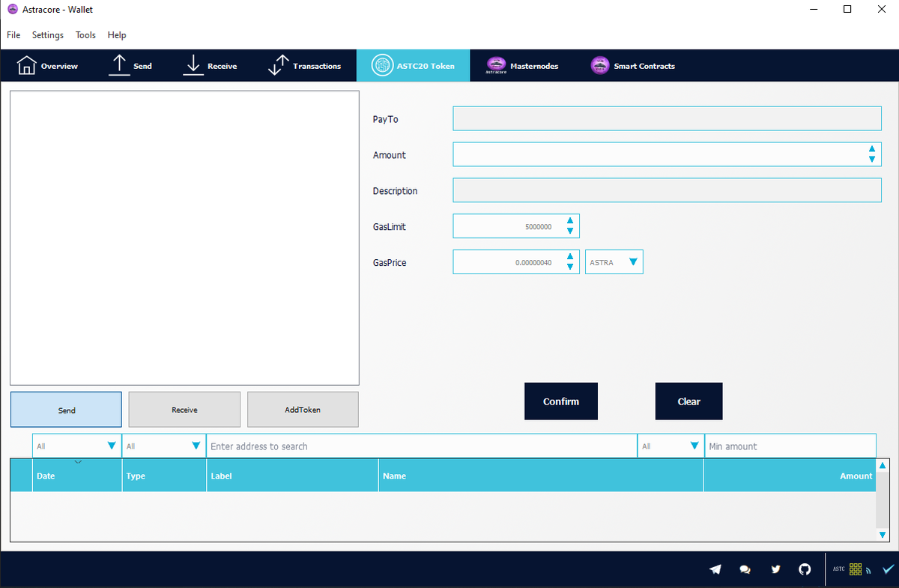Go to the Transactions tab

click(303, 66)
